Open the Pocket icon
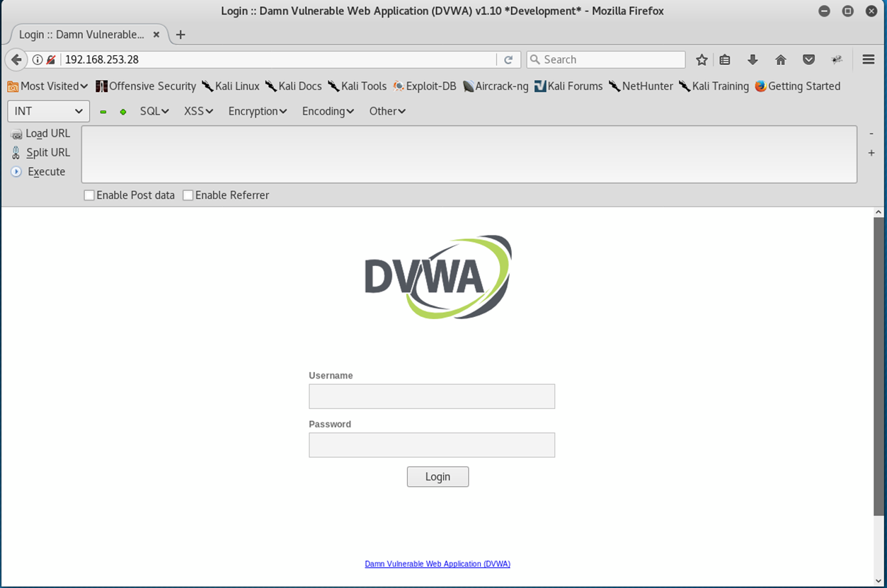This screenshot has width=887, height=588. (x=808, y=60)
